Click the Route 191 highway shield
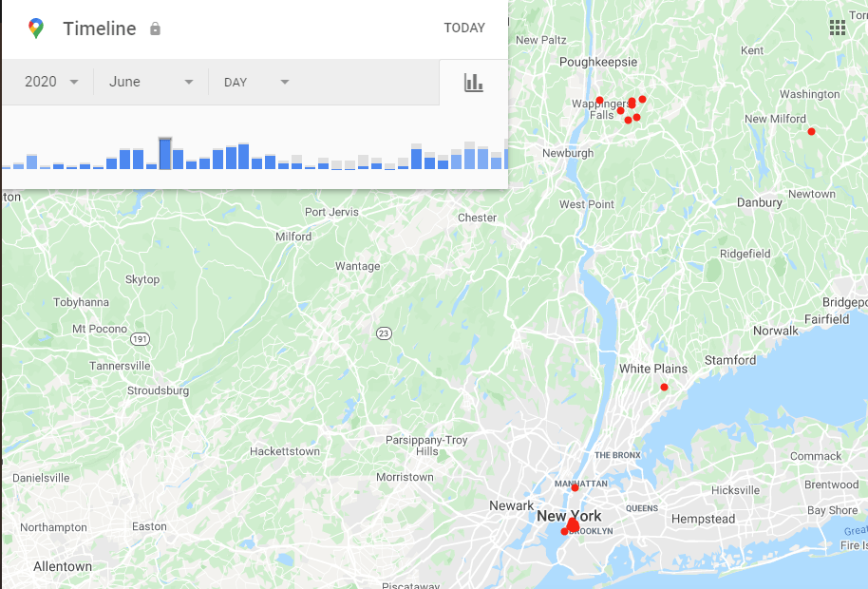Viewport: 868px width, 589px height. click(141, 339)
